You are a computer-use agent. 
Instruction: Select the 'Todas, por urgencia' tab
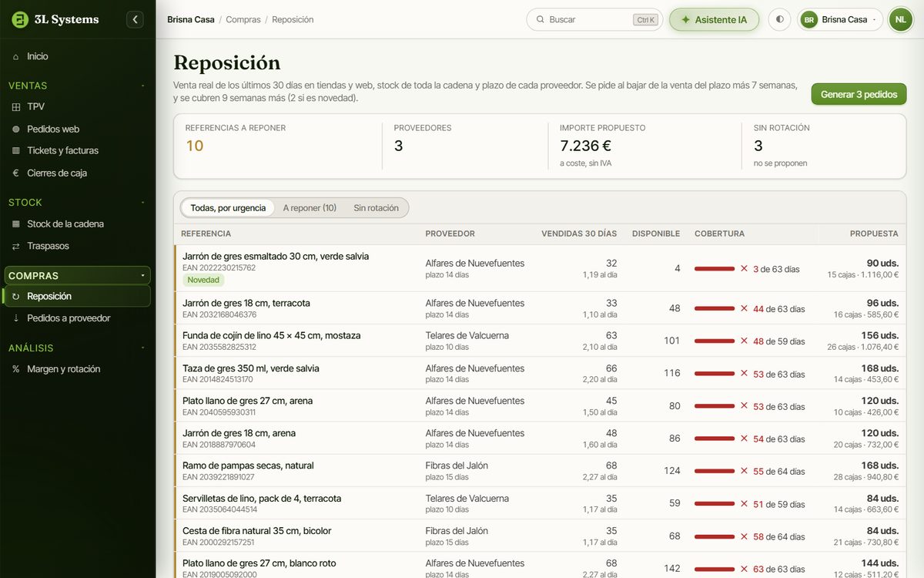[x=228, y=208]
